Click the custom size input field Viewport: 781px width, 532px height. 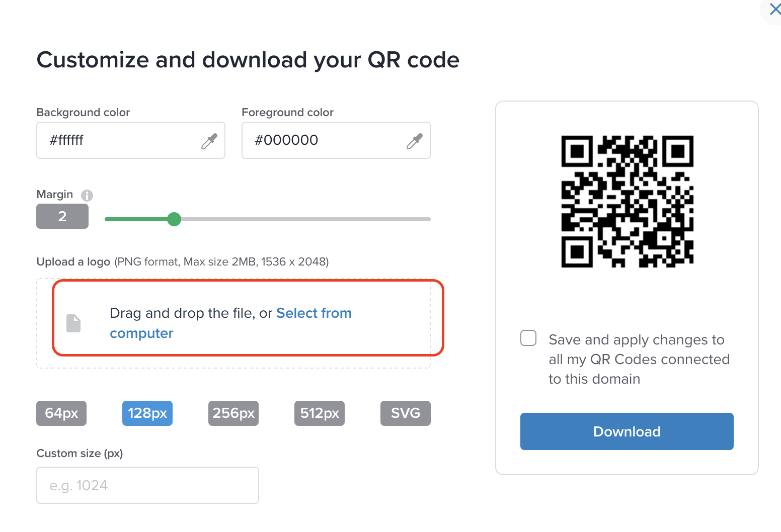(x=147, y=485)
